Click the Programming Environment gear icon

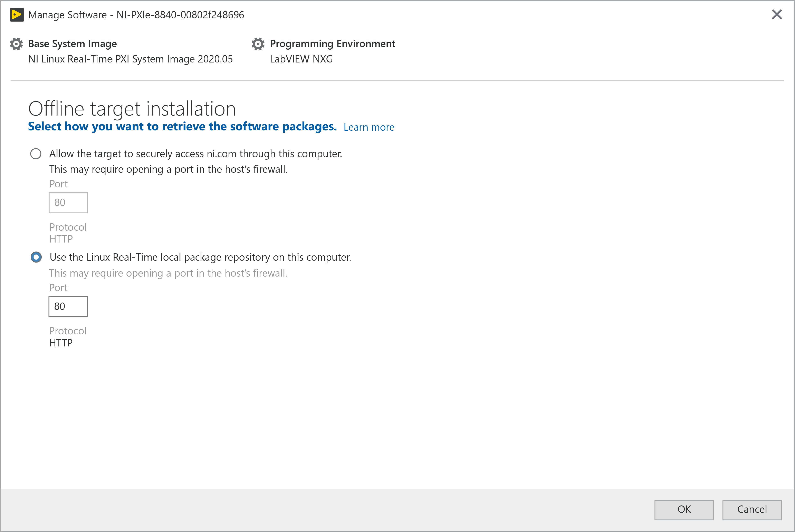point(258,44)
